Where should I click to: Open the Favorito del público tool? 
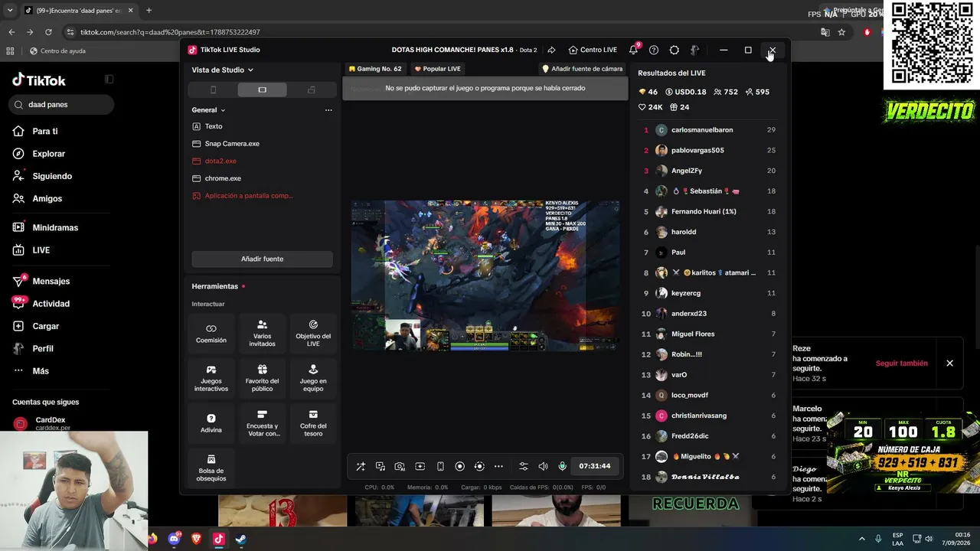point(262,379)
